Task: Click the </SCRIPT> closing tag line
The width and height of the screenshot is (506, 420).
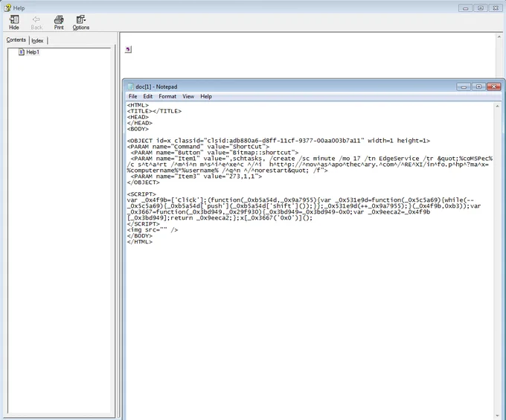Action: tap(144, 223)
